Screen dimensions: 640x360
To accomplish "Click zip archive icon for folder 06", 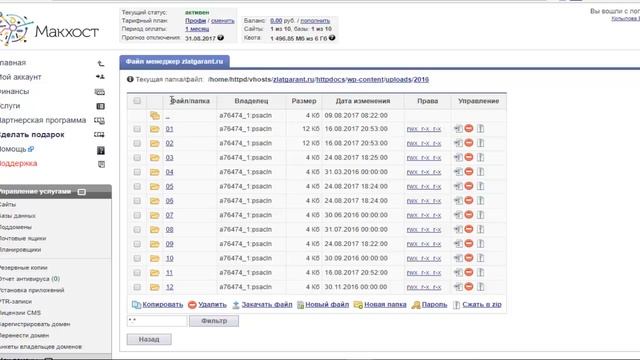I will tap(480, 201).
